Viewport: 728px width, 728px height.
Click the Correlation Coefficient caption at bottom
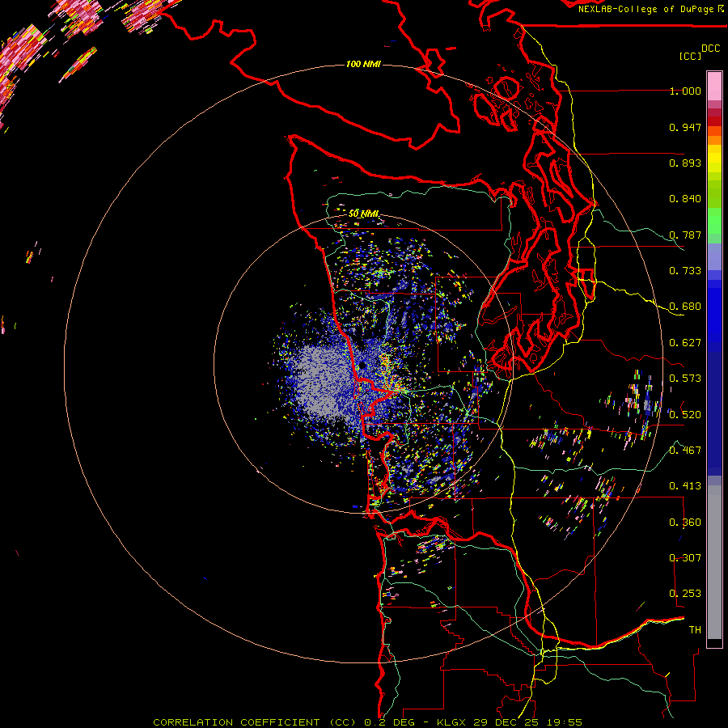[x=367, y=722]
